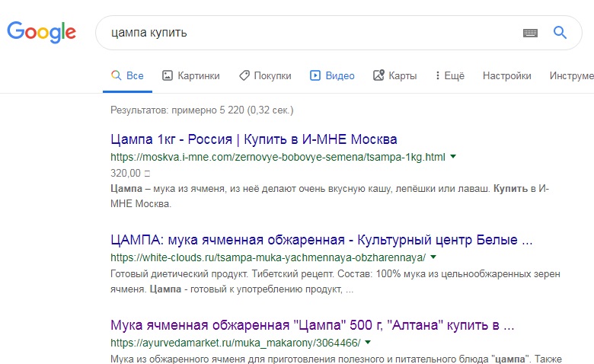Open the 'Инструменты' search tools

(572, 75)
